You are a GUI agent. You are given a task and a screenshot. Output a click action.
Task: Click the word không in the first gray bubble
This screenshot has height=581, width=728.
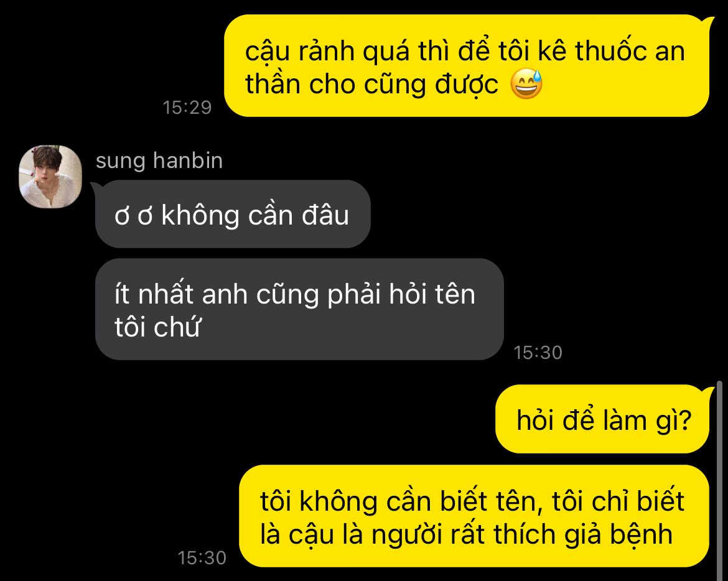coord(200,216)
